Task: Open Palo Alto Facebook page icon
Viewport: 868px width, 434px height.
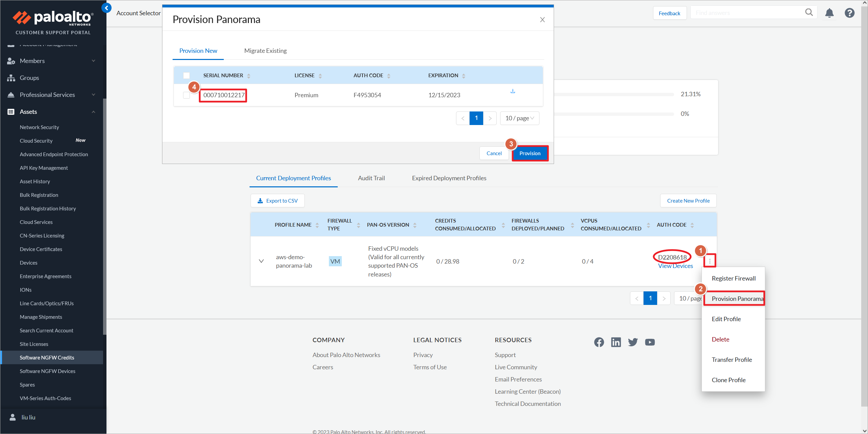Action: [599, 342]
